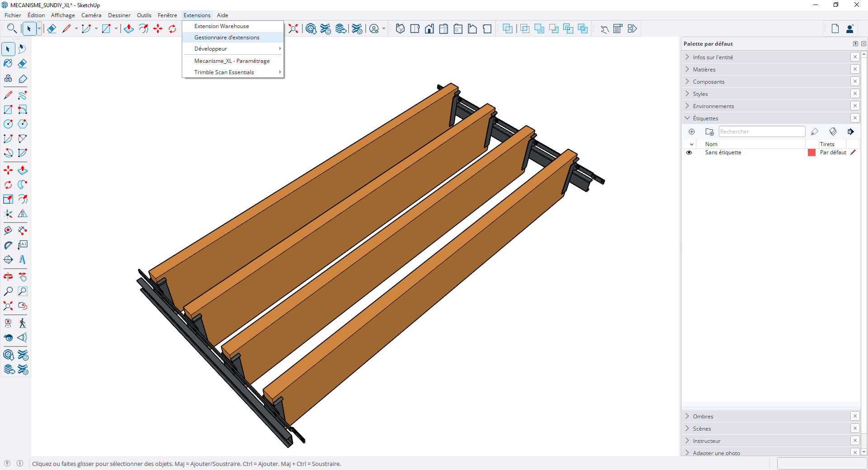
Task: Expand the Ombres panel
Action: click(703, 417)
